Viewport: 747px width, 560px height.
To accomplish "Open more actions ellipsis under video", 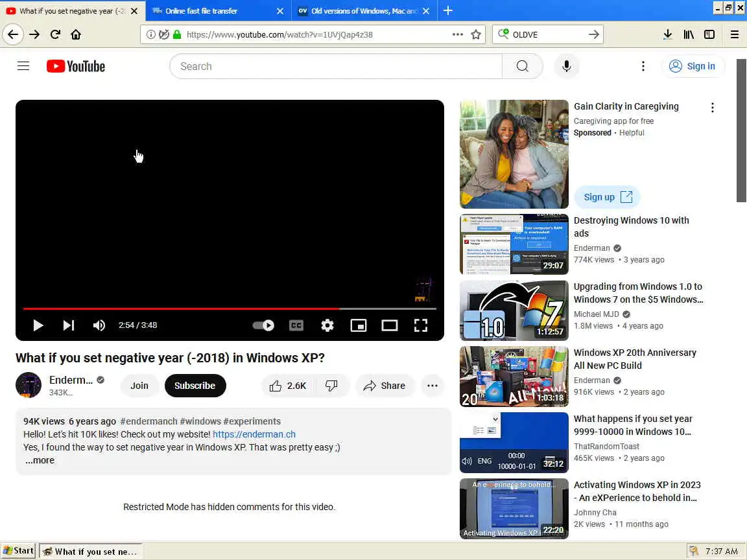I will (433, 386).
